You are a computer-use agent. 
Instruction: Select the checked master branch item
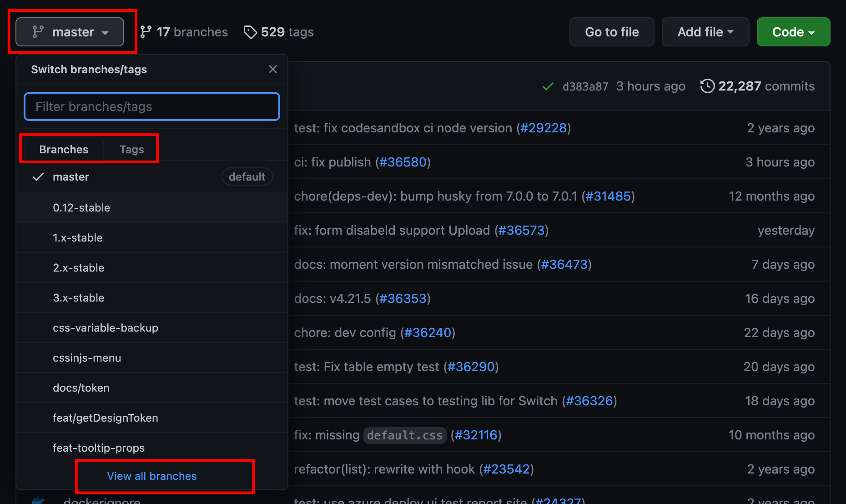click(x=71, y=177)
